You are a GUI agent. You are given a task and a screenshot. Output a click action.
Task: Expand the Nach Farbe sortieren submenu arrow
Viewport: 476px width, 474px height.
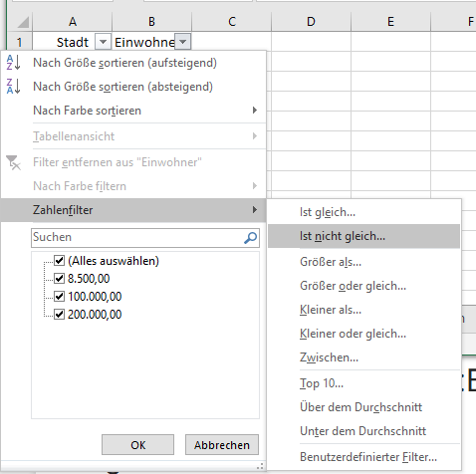[x=255, y=111]
